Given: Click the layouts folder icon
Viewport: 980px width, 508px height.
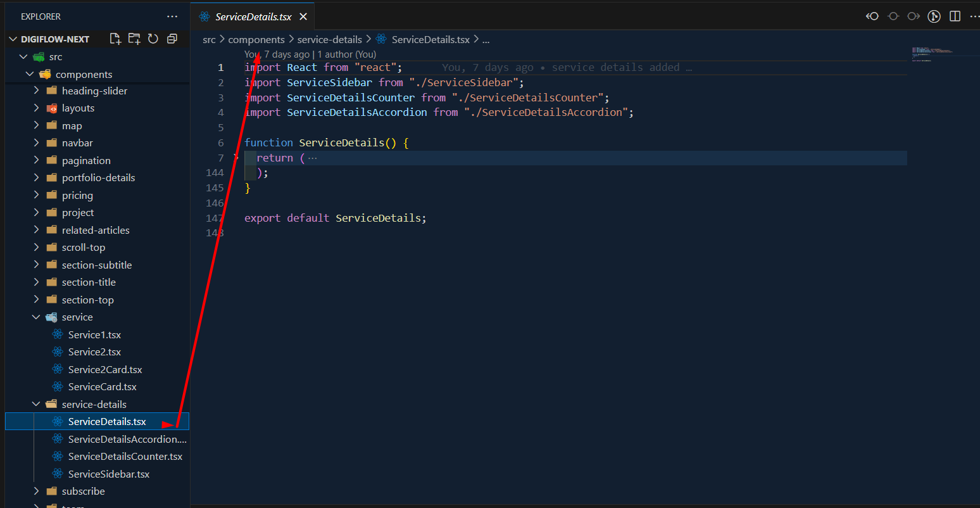Looking at the screenshot, I should 52,108.
